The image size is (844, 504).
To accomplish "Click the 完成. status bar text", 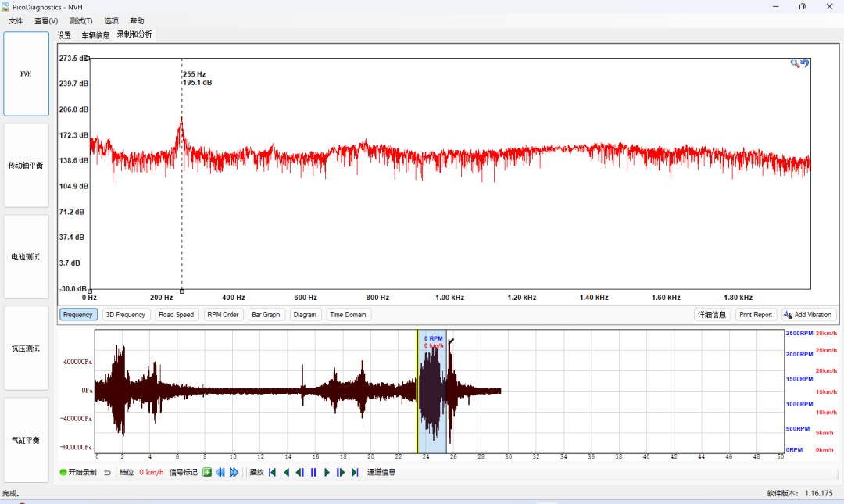I will 11,493.
